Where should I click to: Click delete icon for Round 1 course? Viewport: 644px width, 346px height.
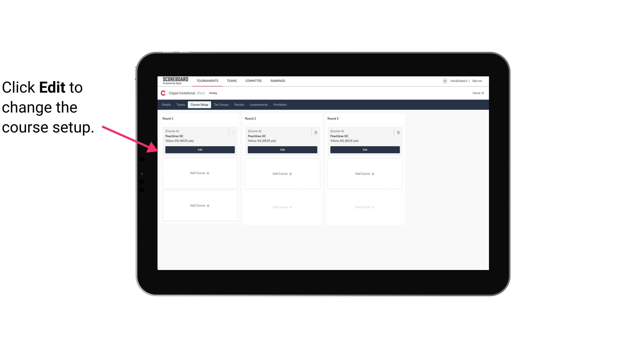point(233,132)
